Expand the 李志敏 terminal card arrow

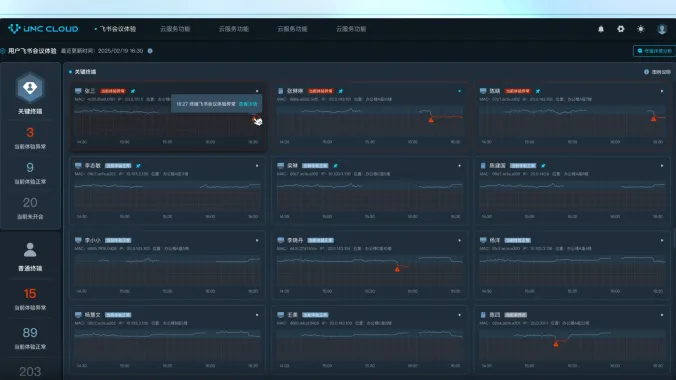[x=257, y=166]
